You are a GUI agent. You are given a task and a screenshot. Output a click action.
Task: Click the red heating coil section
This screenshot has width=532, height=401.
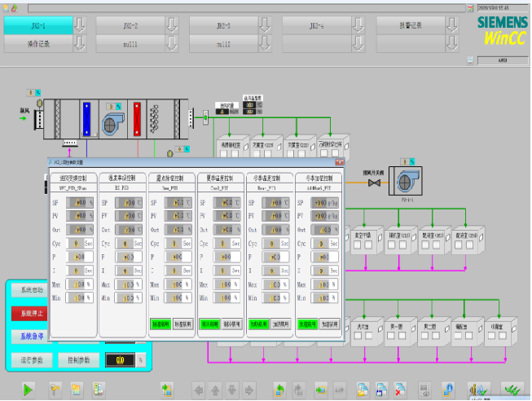[x=136, y=120]
